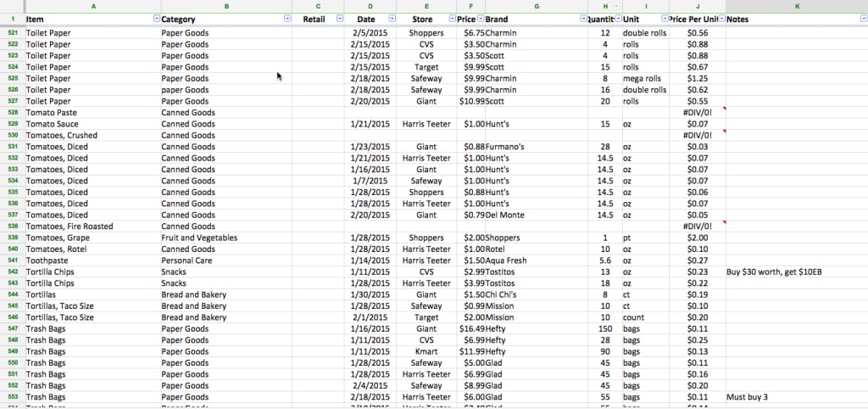Click the $1.25 price per unit cell
The image size is (868, 409).
[698, 78]
